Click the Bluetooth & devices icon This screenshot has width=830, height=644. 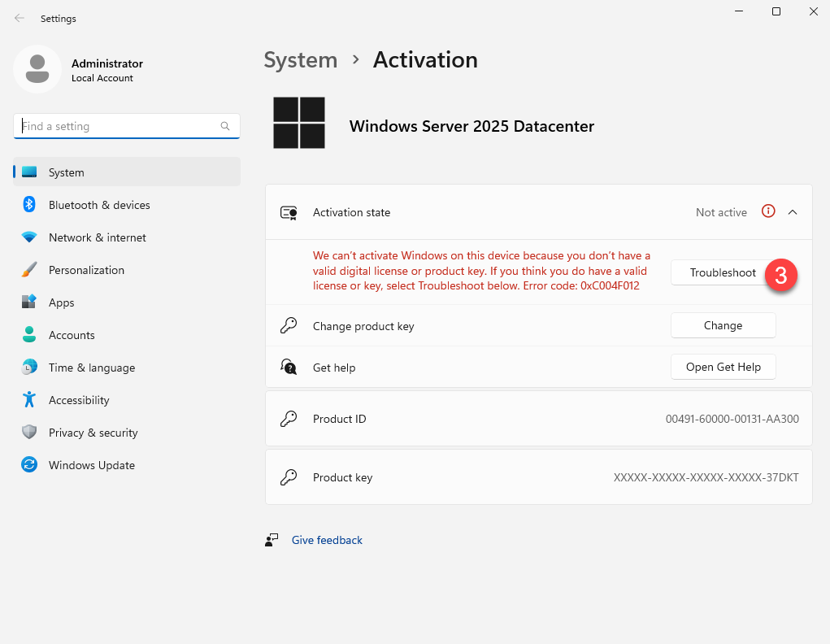tap(29, 205)
